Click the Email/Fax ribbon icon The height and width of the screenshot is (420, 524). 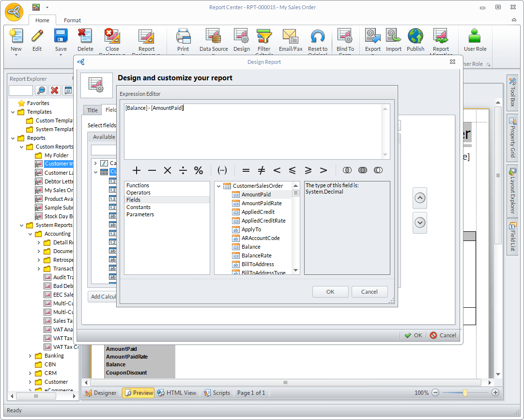[290, 36]
